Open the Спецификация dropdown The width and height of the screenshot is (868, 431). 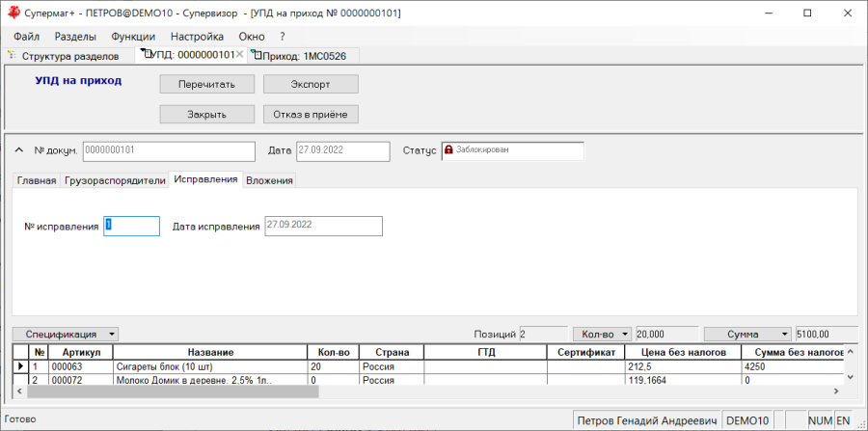(x=66, y=335)
